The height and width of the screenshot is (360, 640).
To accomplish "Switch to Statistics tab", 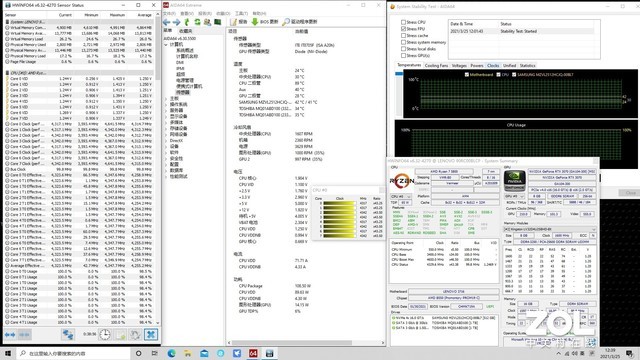I will 527,65.
